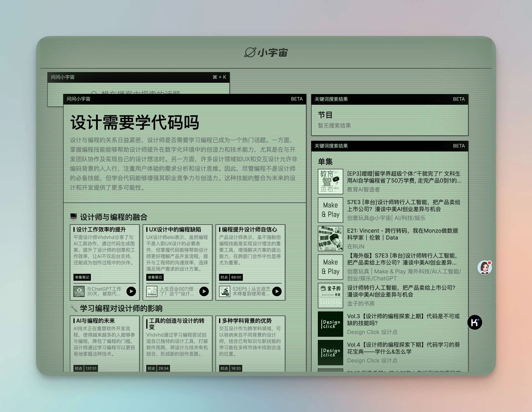Open the 金子的书房 podcast name
Screen dimensions: 532x412
click(361, 303)
